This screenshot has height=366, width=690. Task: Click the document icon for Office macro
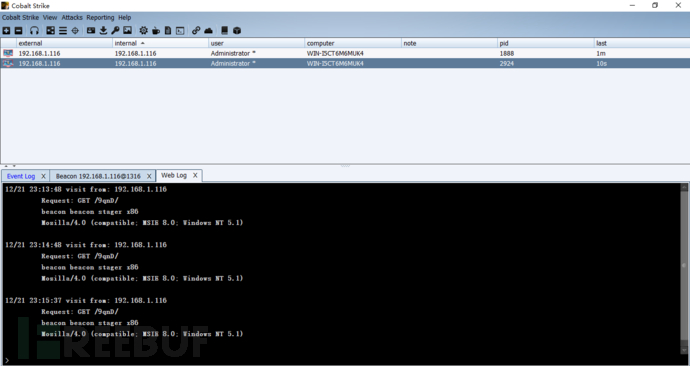168,31
